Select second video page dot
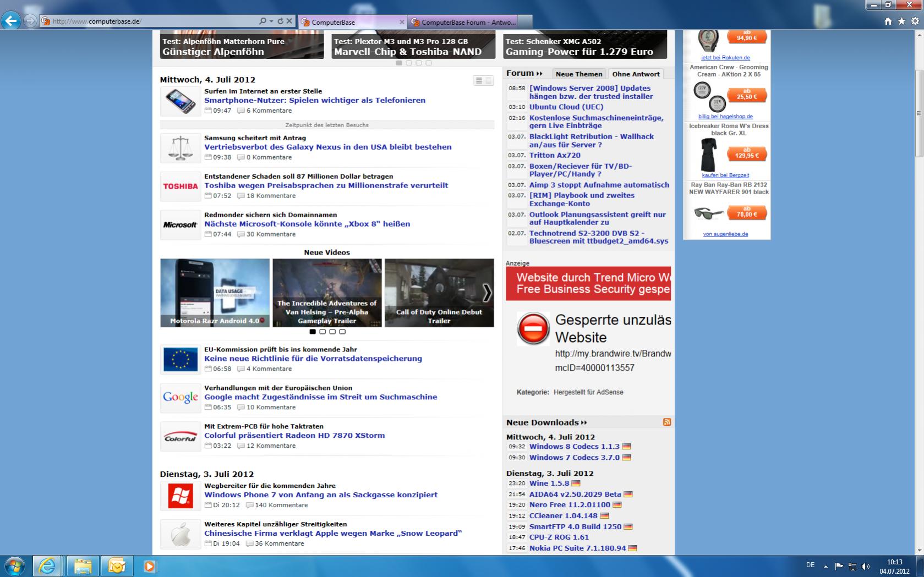924x577 pixels. tap(322, 332)
